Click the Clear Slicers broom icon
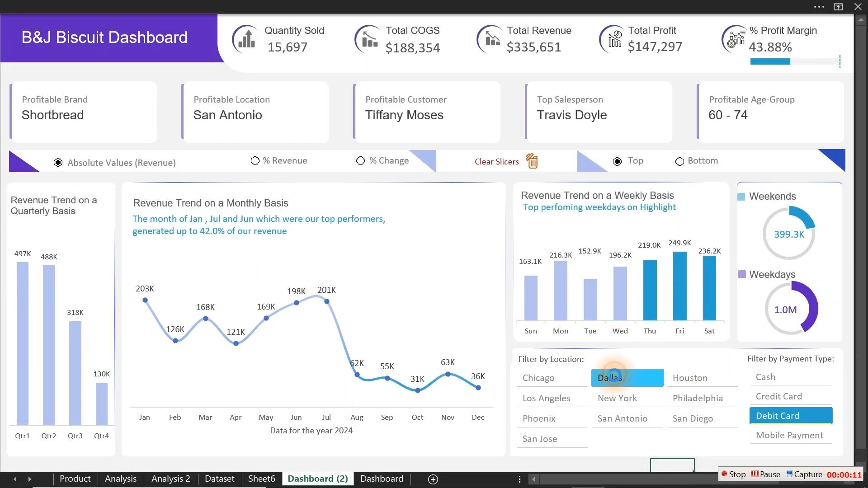 [x=532, y=161]
